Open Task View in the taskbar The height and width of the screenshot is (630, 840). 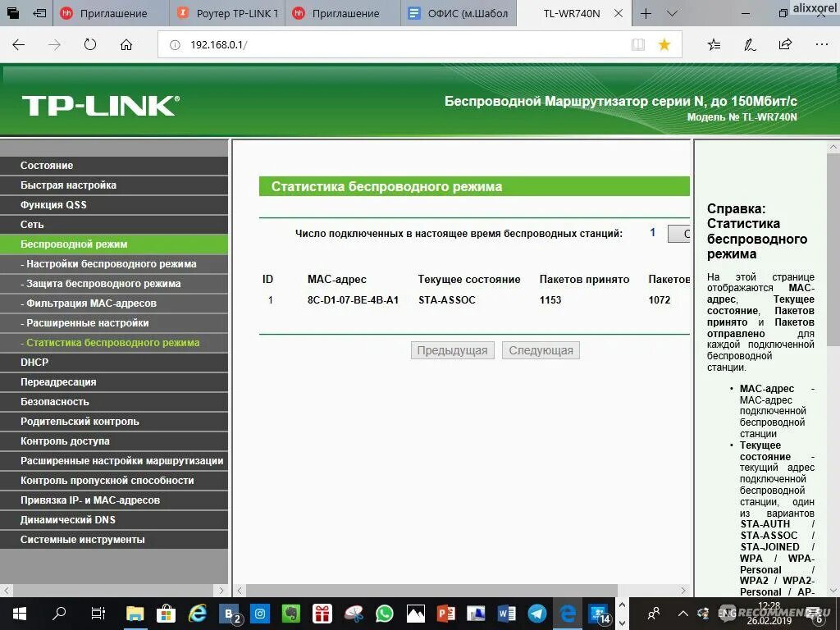click(x=98, y=614)
